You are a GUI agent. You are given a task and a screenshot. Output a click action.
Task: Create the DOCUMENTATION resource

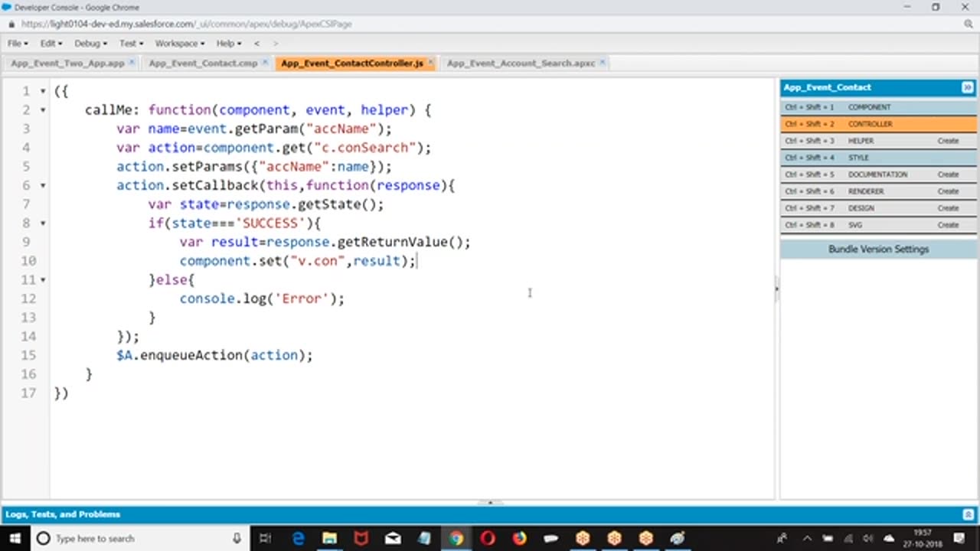pyautogui.click(x=948, y=174)
